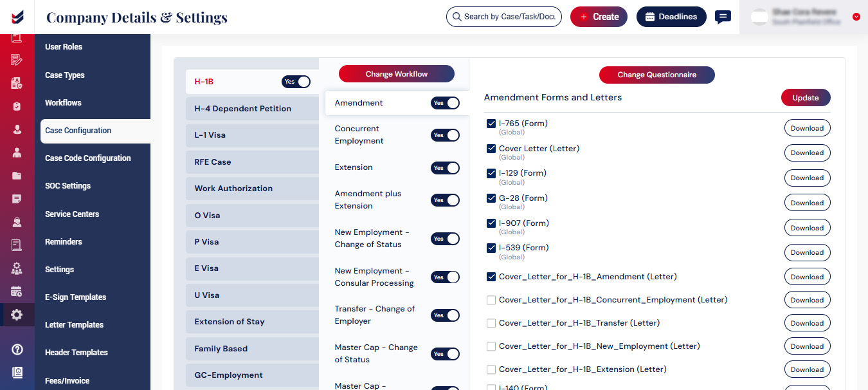
Task: Toggle Transfer - Change of Employer switch
Action: point(445,315)
